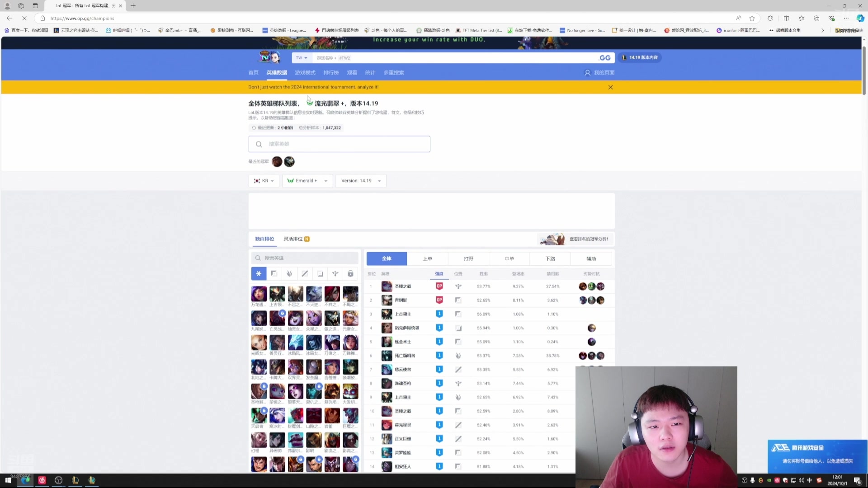Filter champion grid by mid lane icon

[x=305, y=273]
